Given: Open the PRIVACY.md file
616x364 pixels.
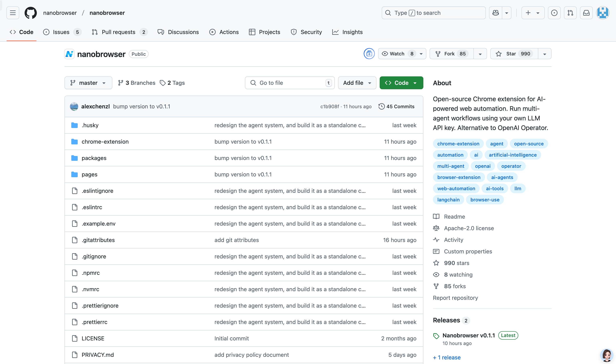Looking at the screenshot, I should pos(98,355).
